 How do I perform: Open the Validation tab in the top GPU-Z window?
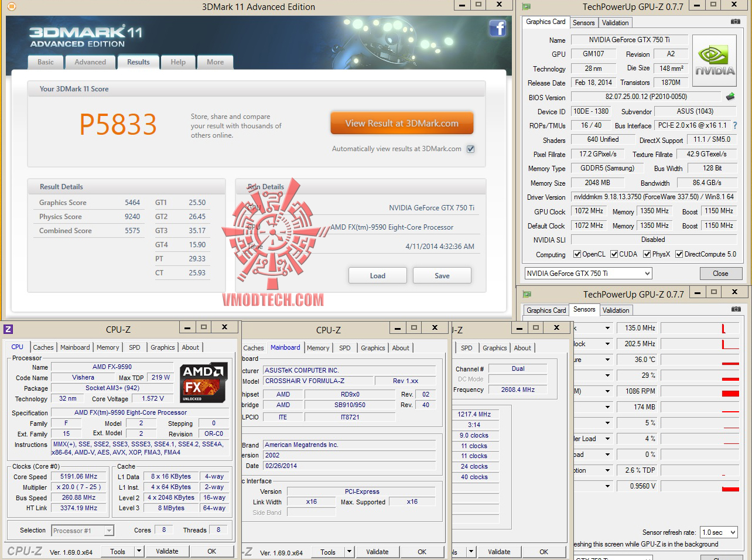pyautogui.click(x=615, y=23)
